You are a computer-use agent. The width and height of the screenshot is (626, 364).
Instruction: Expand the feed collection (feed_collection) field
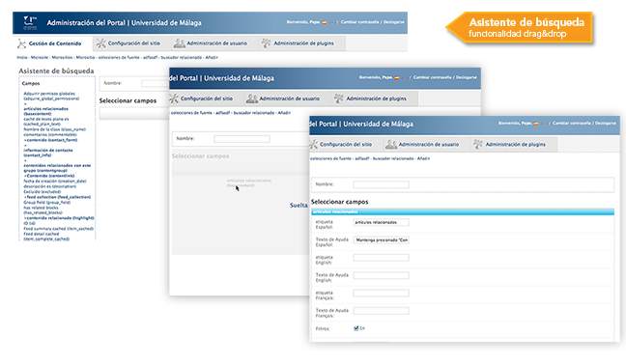57,197
